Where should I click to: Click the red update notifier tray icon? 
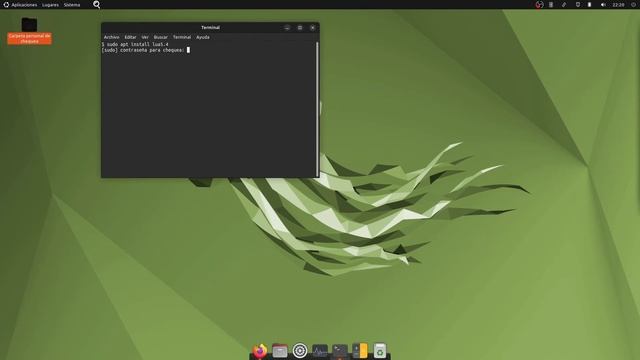[539, 5]
